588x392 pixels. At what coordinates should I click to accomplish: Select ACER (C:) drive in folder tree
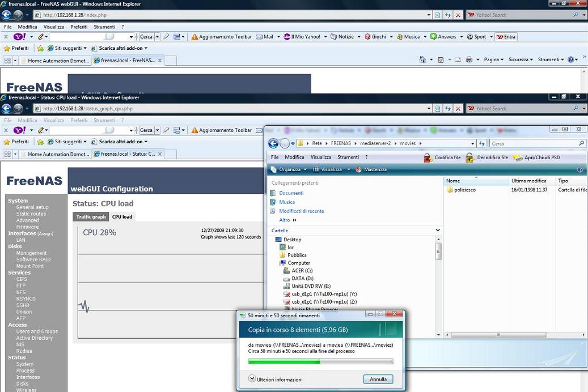coord(298,271)
